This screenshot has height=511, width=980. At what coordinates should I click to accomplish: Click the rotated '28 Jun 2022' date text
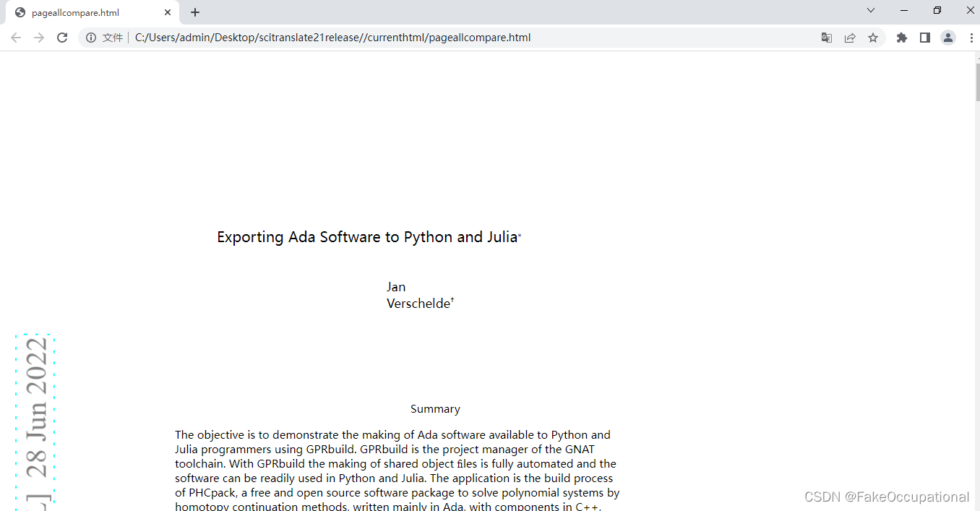coord(36,408)
